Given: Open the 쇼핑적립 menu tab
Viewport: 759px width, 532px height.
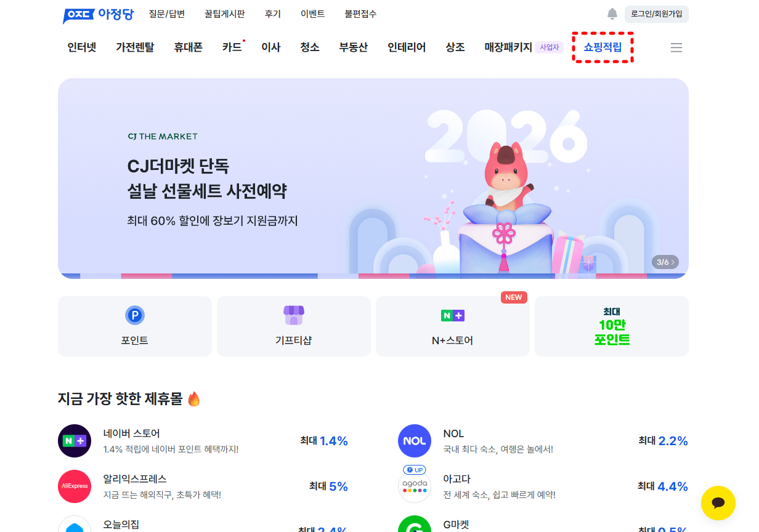Looking at the screenshot, I should point(603,47).
